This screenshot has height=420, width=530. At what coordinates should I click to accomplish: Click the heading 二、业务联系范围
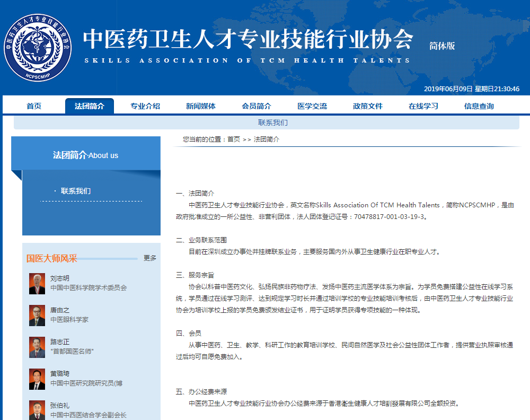tap(201, 240)
